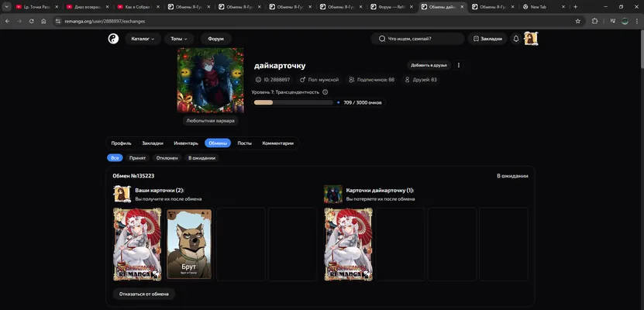Viewport: 644px width, 310px height.
Task: Switch to the profile Закладки tab
Action: pos(153,143)
